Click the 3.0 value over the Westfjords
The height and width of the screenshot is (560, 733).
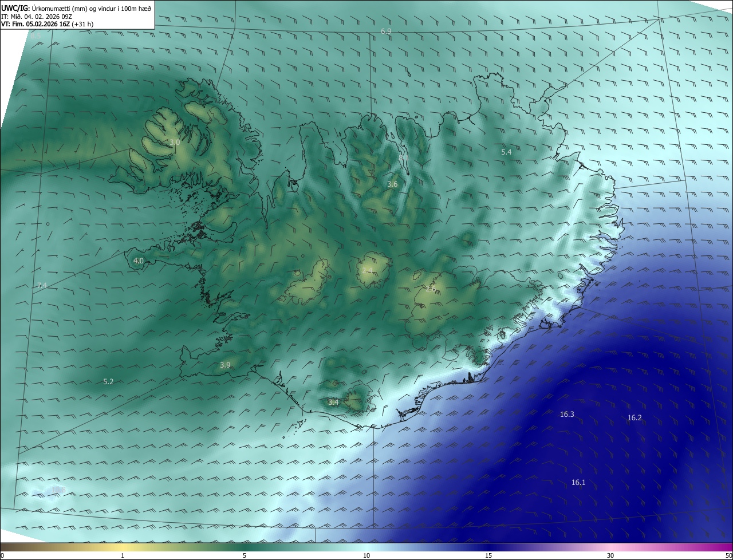tap(175, 142)
